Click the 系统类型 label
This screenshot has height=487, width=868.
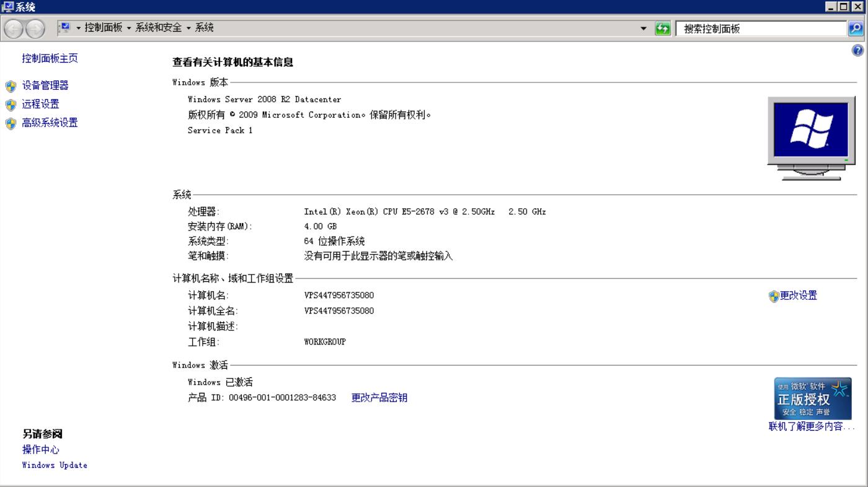pyautogui.click(x=208, y=241)
